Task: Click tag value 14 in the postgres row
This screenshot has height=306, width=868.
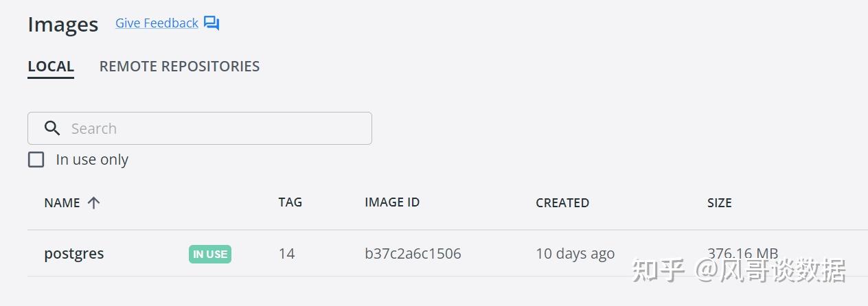Action: [286, 254]
